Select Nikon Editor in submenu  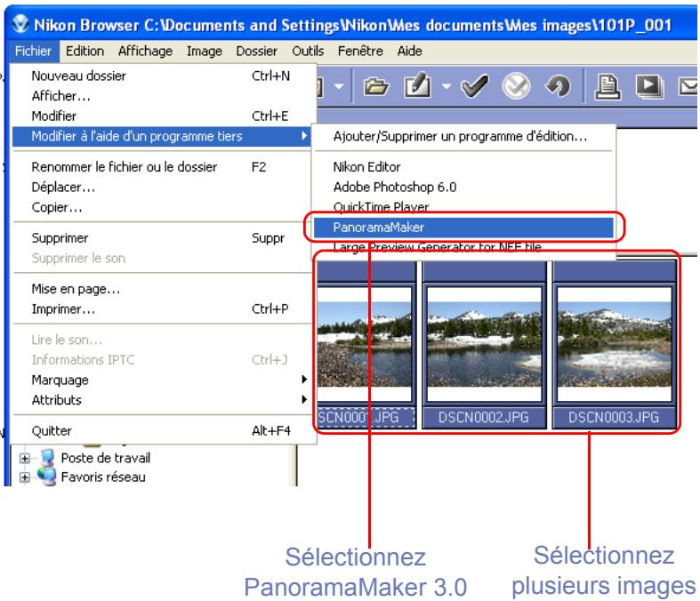[x=463, y=167]
